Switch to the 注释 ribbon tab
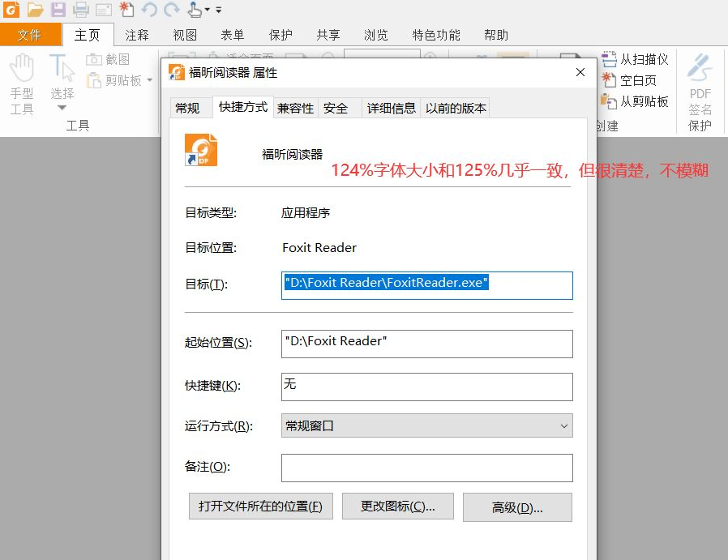Viewport: 728px width, 560px height. click(137, 35)
